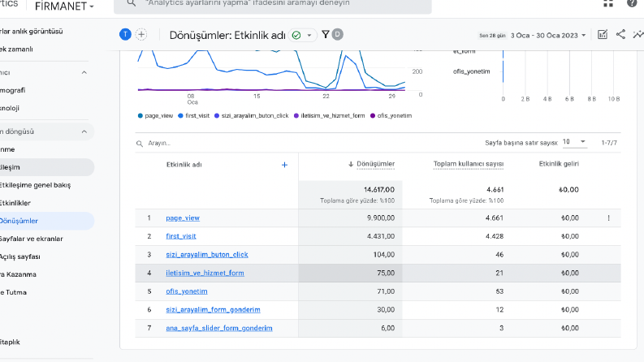Open Açılış sayfası report
The image size is (644, 362).
click(20, 257)
